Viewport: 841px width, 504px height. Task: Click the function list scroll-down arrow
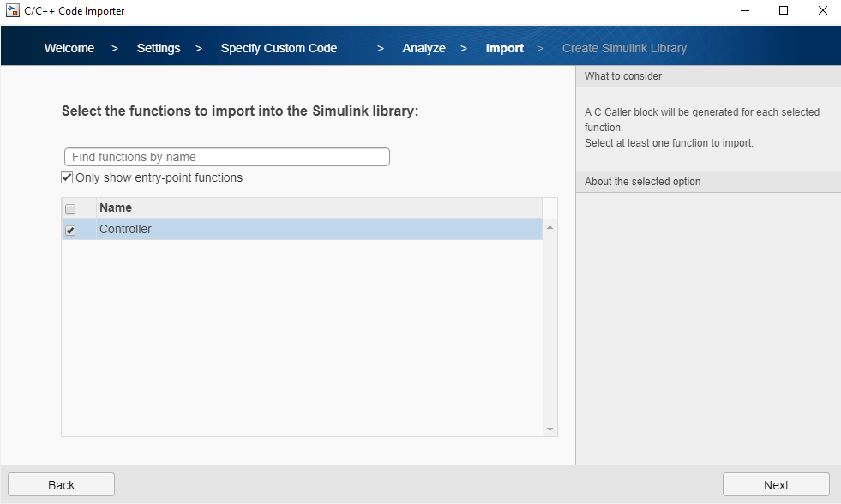pos(550,429)
